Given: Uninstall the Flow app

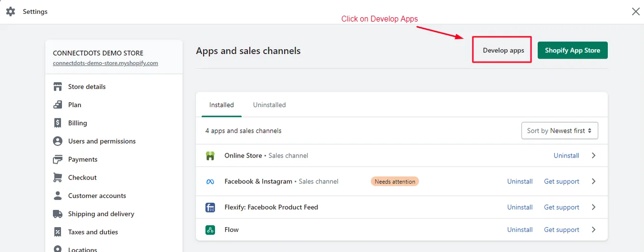Looking at the screenshot, I should 520,230.
